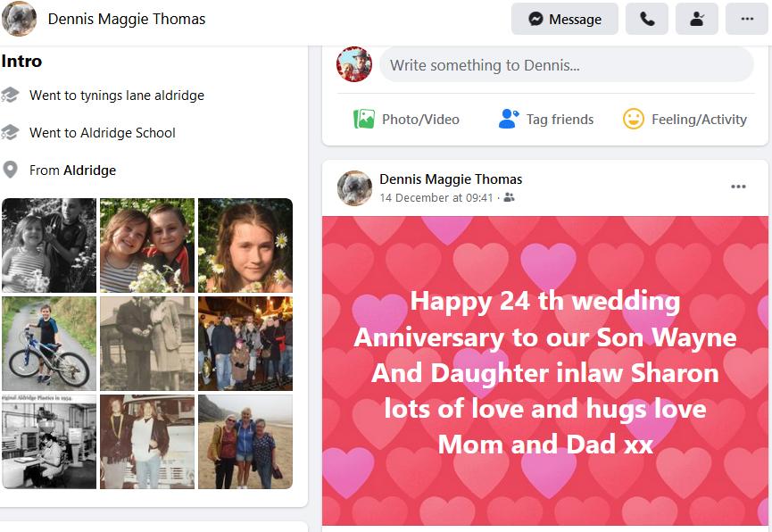Open the anniversary hearts post image
Image resolution: width=772 pixels, height=532 pixels.
pos(544,370)
